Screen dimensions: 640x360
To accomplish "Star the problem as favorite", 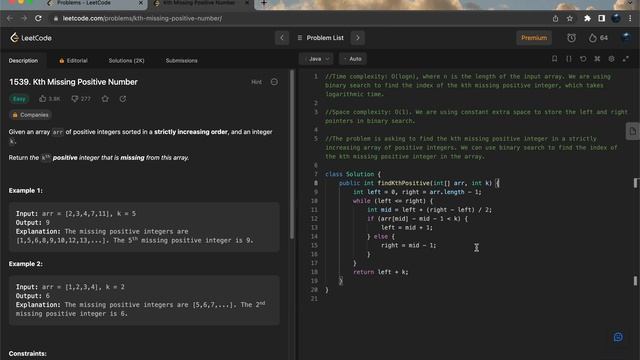I will coord(105,99).
